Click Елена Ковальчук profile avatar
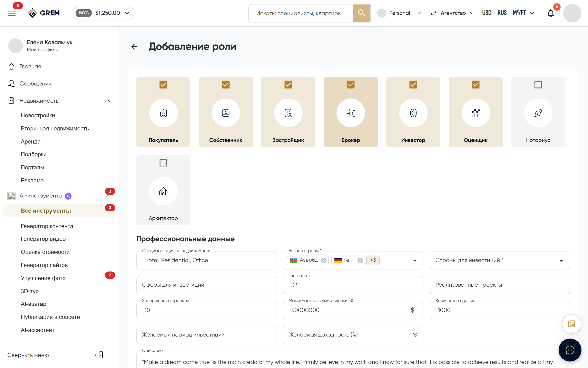The image size is (588, 368). click(x=16, y=46)
